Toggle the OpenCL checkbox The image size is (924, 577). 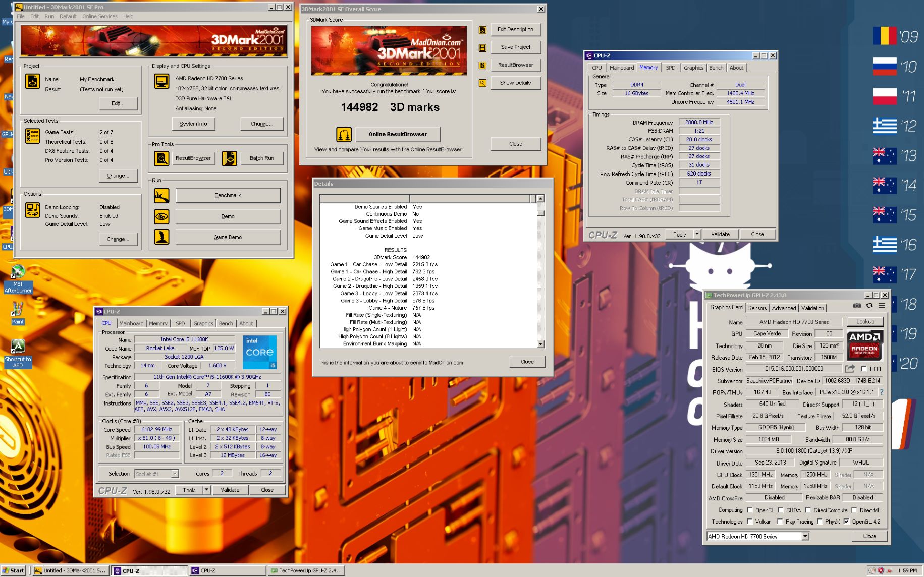click(750, 510)
